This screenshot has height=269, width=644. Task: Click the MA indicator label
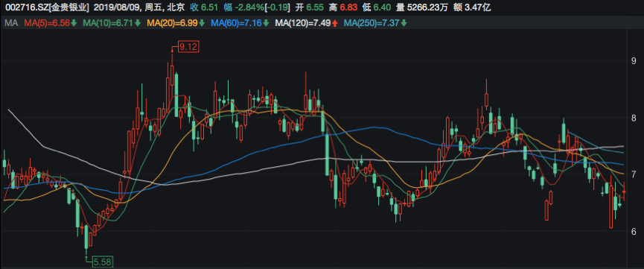point(11,23)
